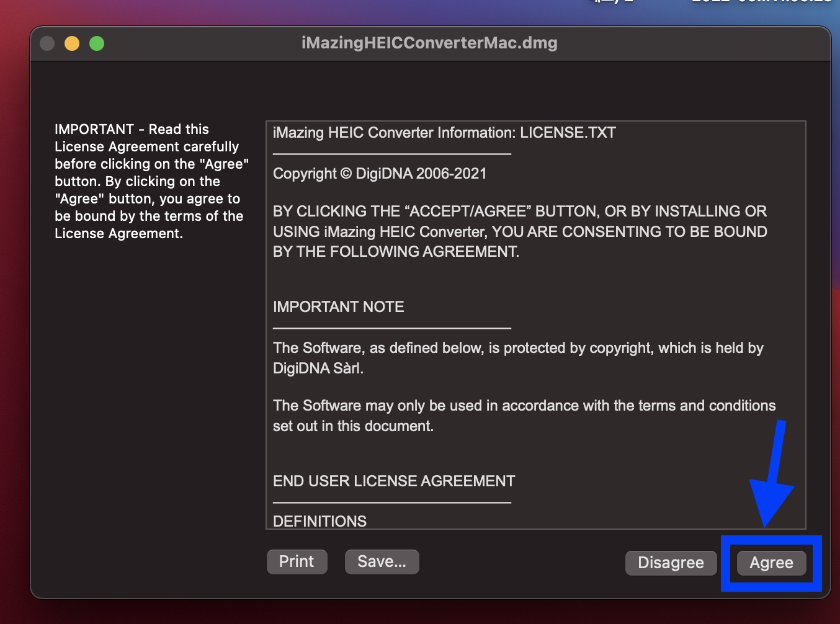Click the Save... button
840x624 pixels.
coord(382,561)
